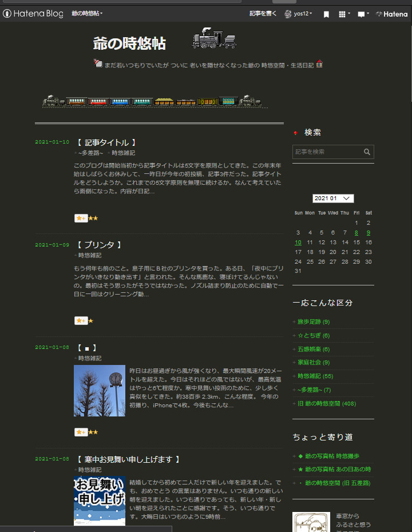This screenshot has width=412, height=532.
Task: Open the services grid menu icon
Action: click(344, 14)
